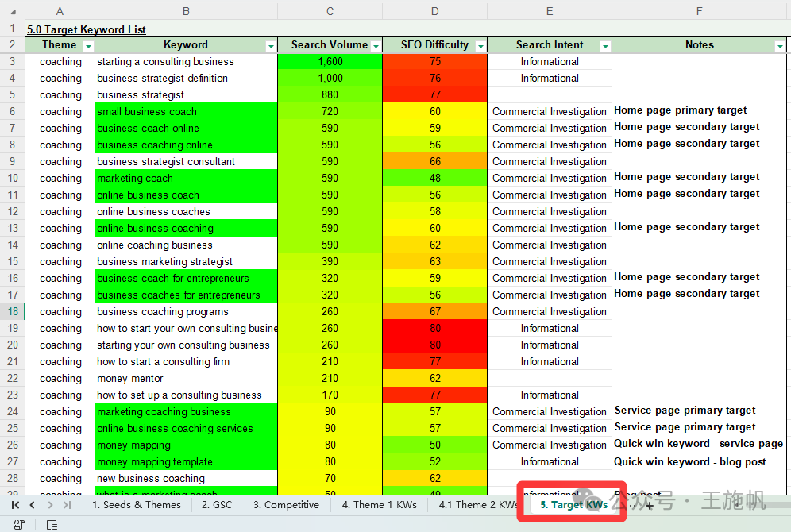Switch to the '1. Seeds & Themes' sheet
791x532 pixels.
pyautogui.click(x=137, y=505)
